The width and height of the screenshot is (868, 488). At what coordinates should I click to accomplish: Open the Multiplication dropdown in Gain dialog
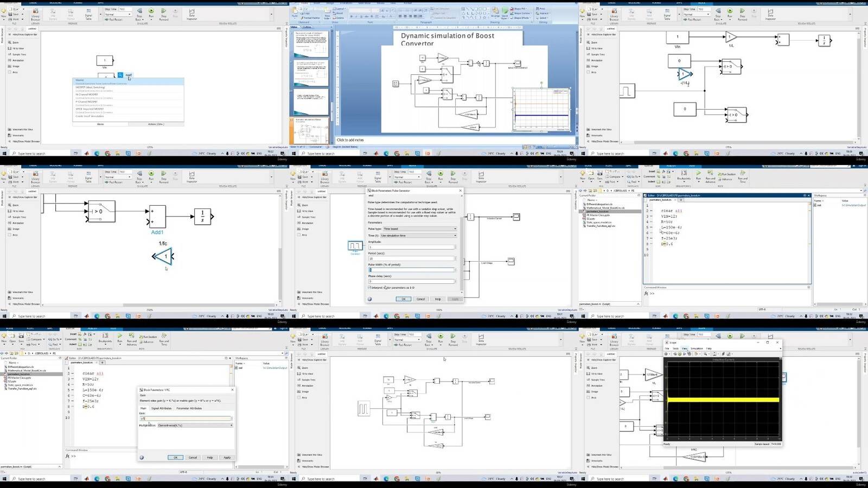click(x=195, y=425)
